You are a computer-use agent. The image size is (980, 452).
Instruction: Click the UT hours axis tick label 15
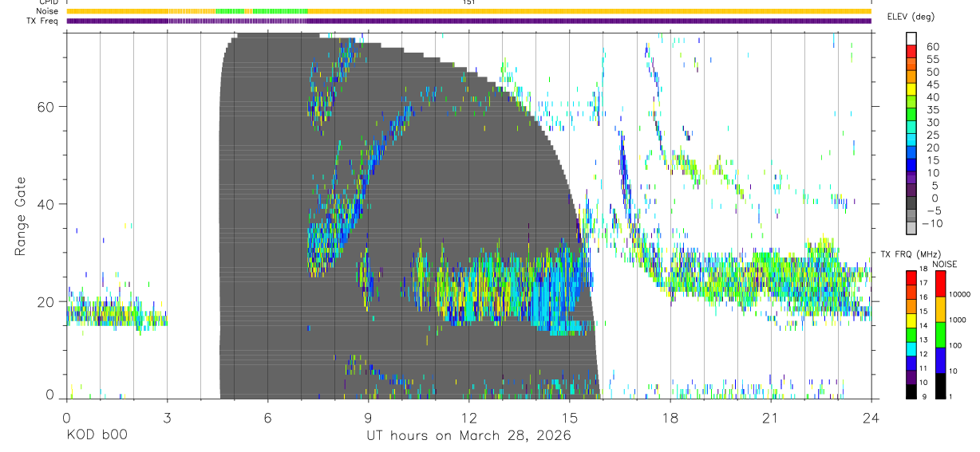[x=569, y=418]
